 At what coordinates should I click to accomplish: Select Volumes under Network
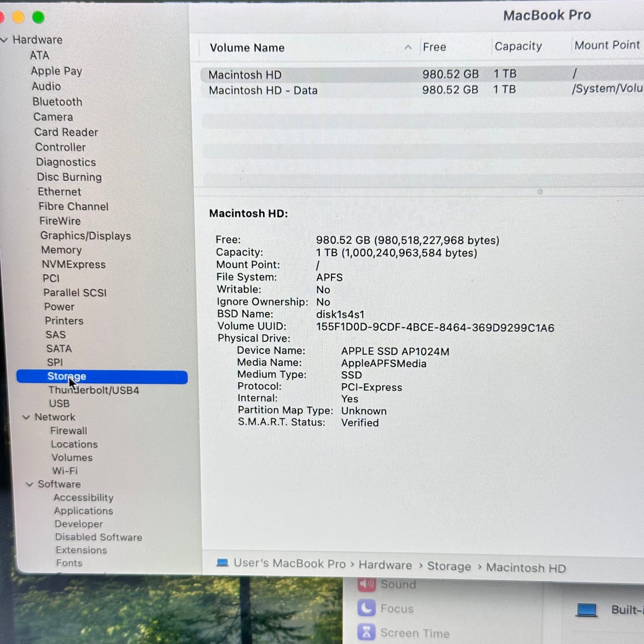(72, 458)
